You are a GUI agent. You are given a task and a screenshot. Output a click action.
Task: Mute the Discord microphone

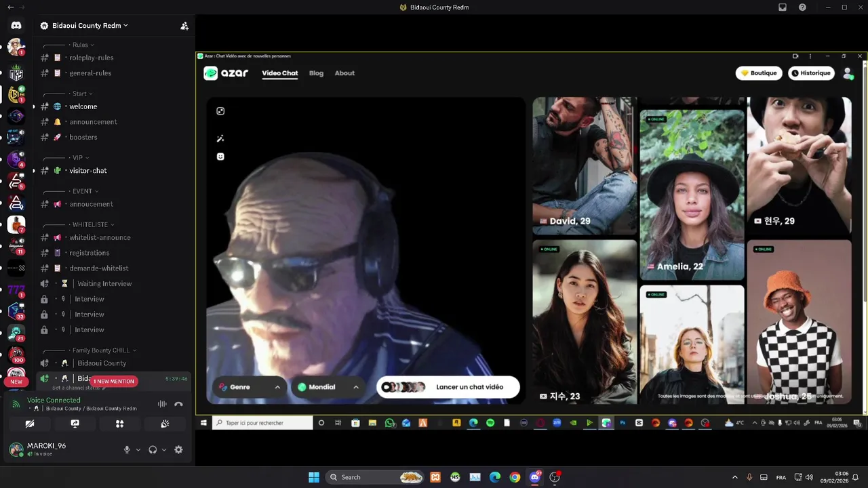127,449
